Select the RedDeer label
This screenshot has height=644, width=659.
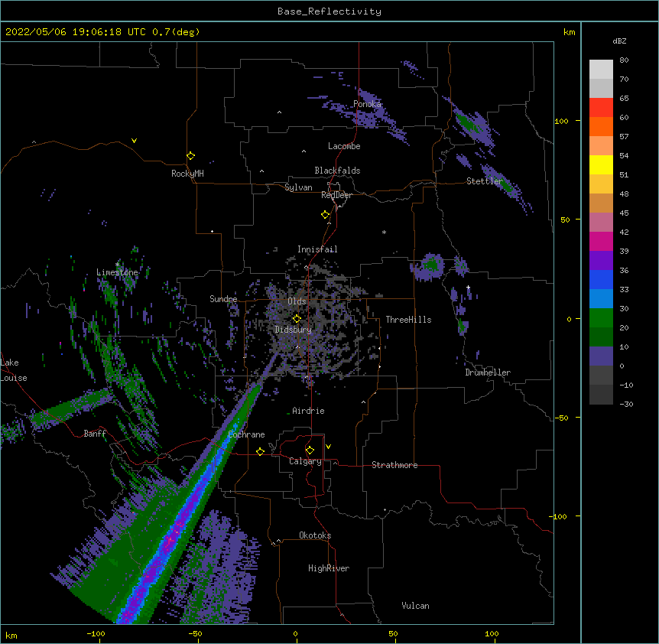[336, 195]
